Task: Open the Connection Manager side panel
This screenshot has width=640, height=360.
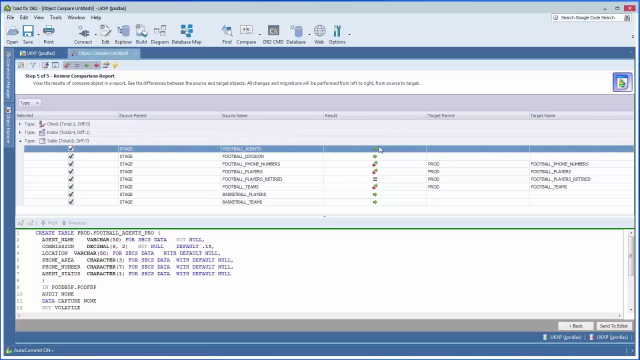Action: point(8,75)
